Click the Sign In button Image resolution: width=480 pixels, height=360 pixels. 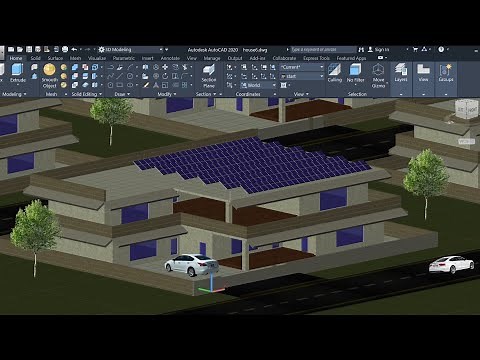378,50
